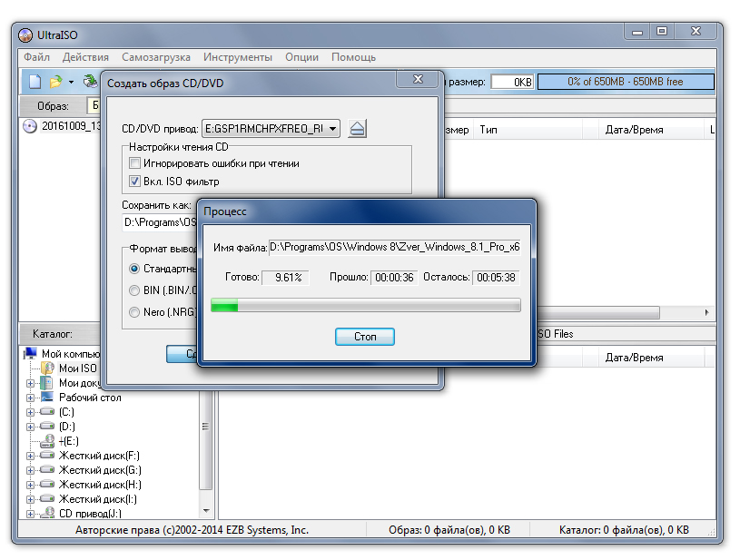
Task: Select CD привод(J:) in tree
Action: (x=90, y=514)
